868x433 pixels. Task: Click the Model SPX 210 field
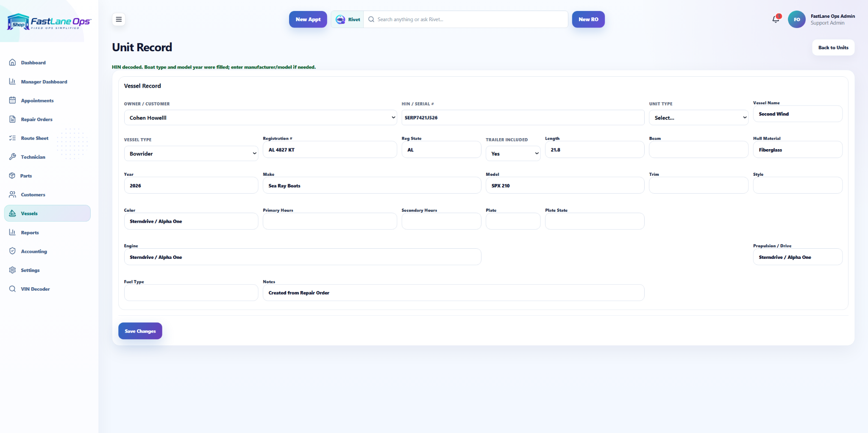point(565,186)
